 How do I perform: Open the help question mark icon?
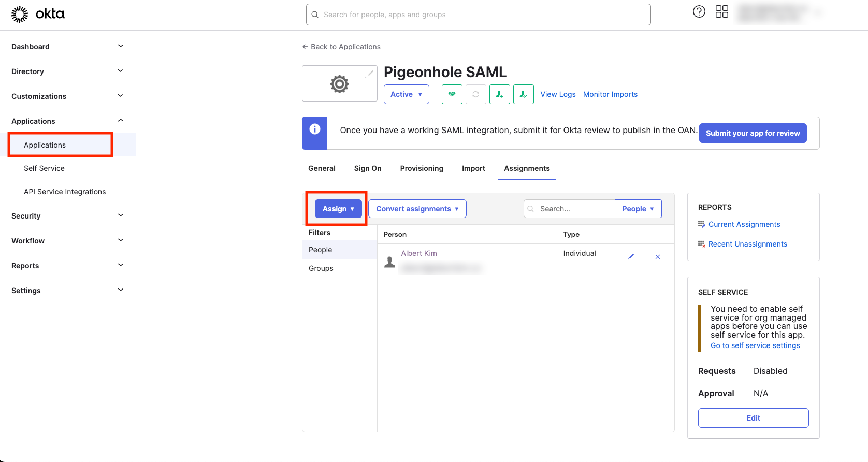pyautogui.click(x=699, y=11)
